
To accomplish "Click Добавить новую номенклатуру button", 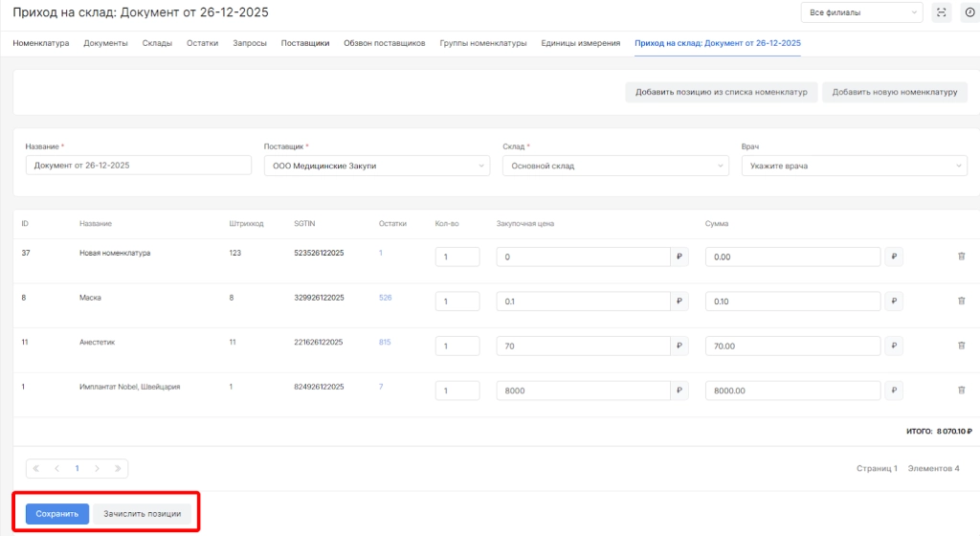I will pyautogui.click(x=895, y=92).
